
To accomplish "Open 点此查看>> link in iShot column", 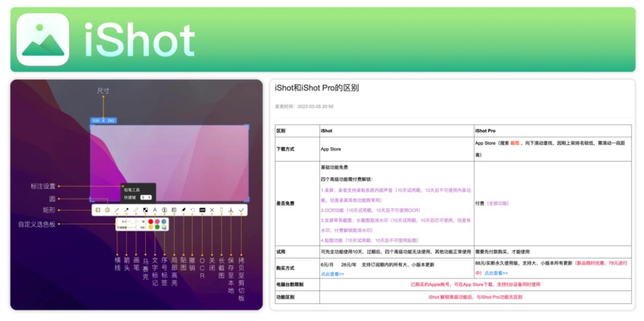I will [332, 274].
